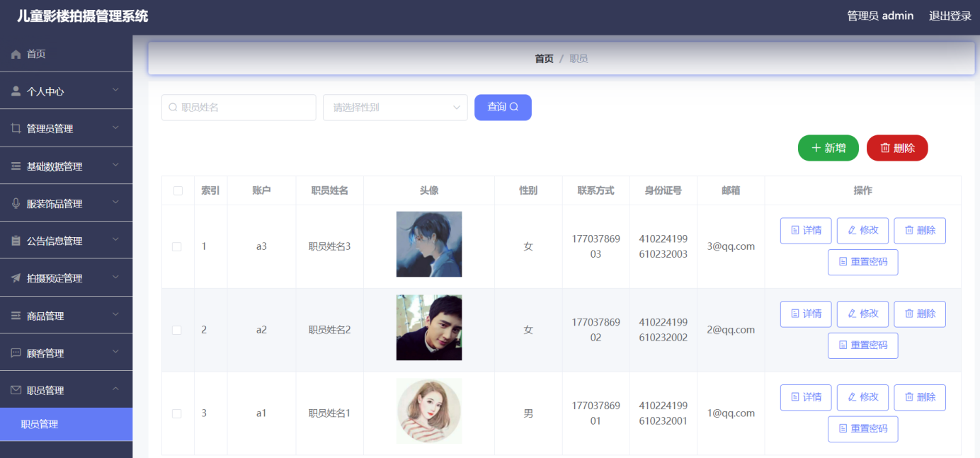Expand the 个人中心 menu chevron

(116, 91)
